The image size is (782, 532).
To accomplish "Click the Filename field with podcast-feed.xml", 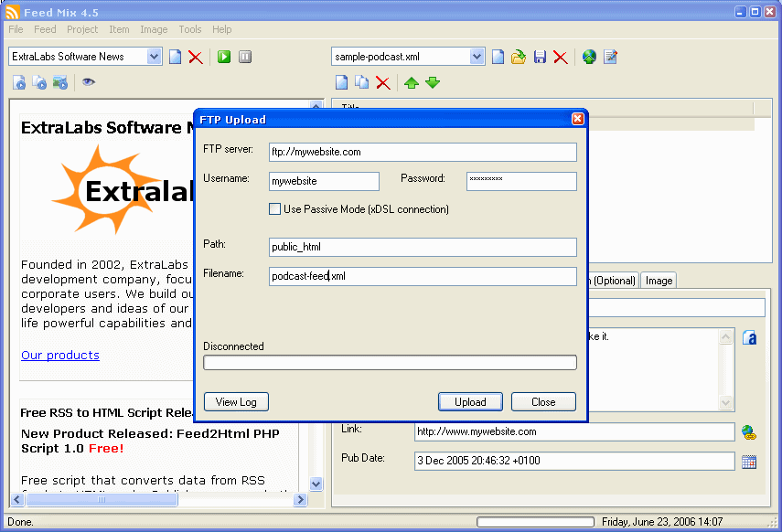I will (x=423, y=276).
